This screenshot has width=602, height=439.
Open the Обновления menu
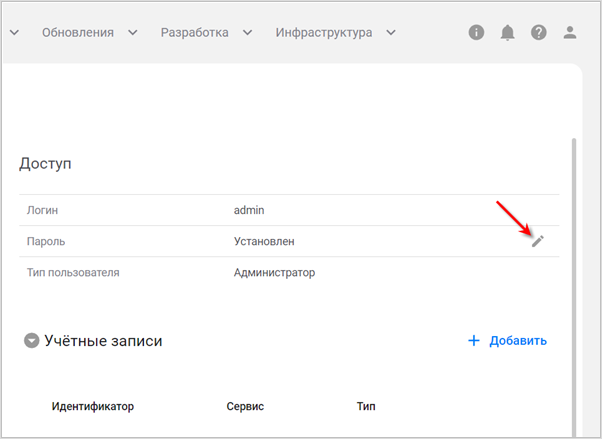78,33
